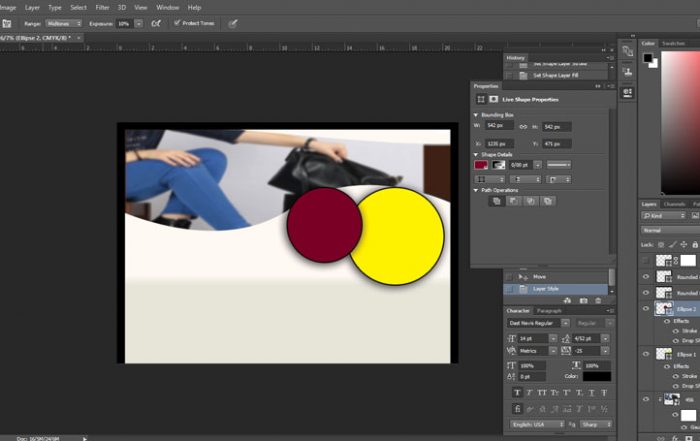Open the font size dropdown arrow
The height and width of the screenshot is (441, 700).
tap(553, 339)
